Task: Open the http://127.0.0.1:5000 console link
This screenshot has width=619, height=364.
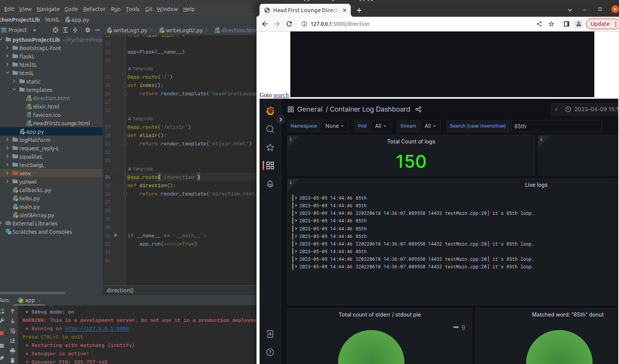Action: 97,329
